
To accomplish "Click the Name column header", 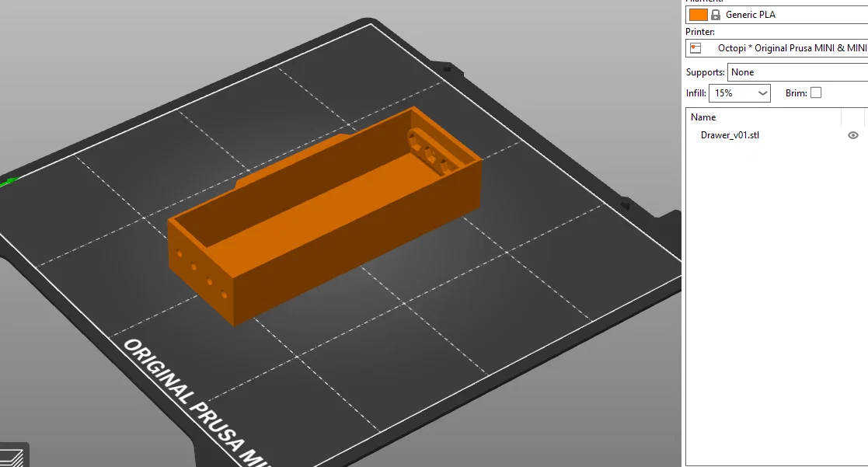I will tap(703, 117).
